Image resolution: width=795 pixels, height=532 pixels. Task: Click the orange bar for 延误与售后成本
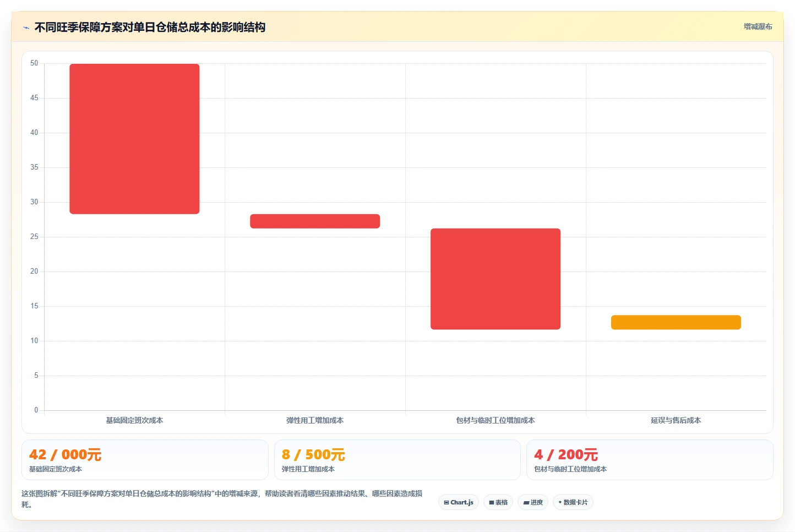coord(676,323)
